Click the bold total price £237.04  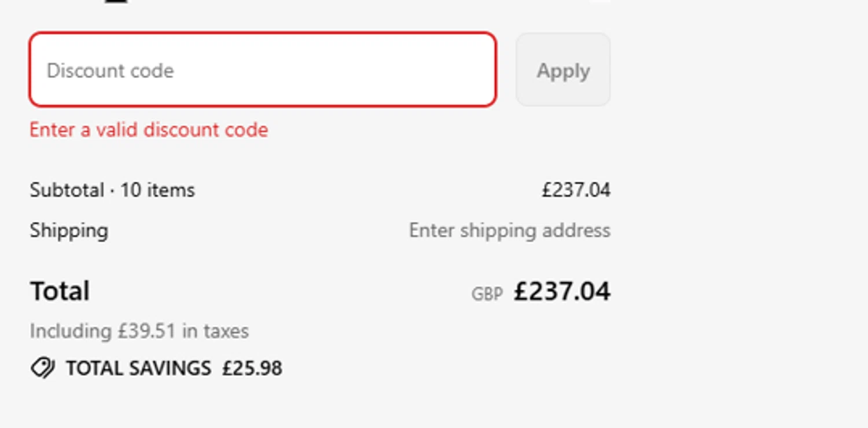click(x=562, y=291)
